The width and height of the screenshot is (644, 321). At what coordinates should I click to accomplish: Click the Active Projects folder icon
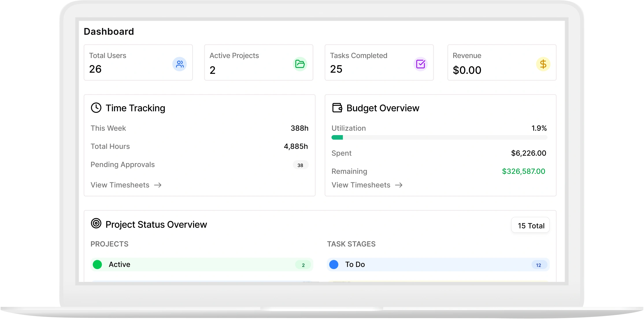(x=300, y=64)
